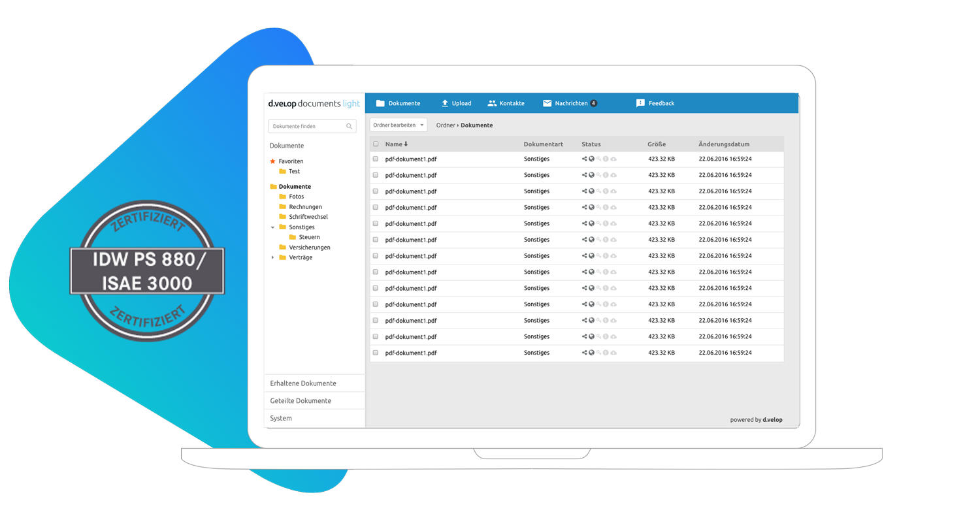Sort by the Größe column header
This screenshot has height=531, width=980.
coord(657,144)
